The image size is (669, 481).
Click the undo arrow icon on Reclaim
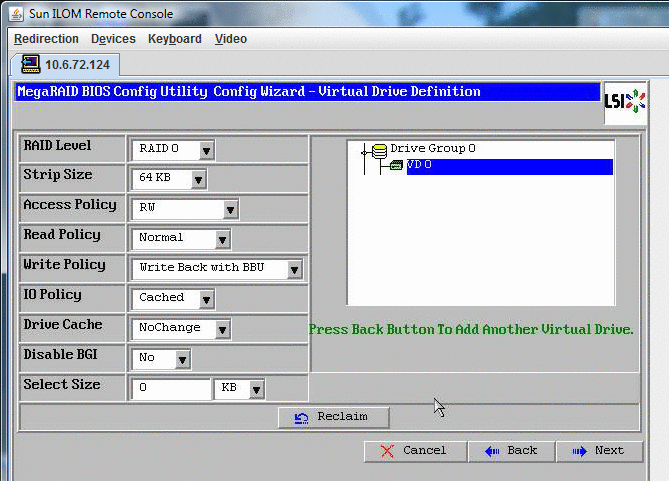point(302,418)
